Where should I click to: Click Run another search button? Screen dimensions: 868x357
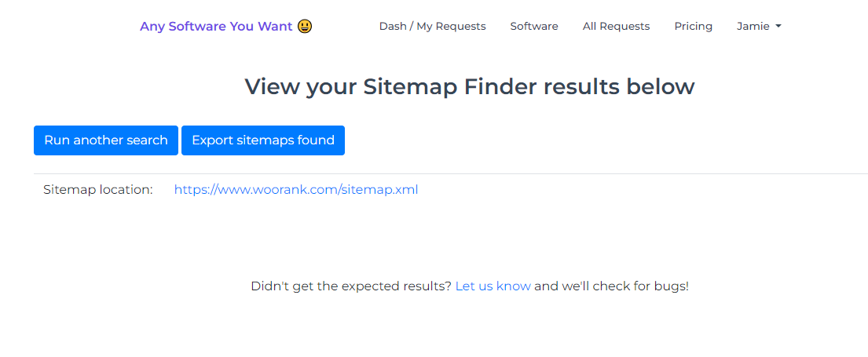(x=106, y=140)
